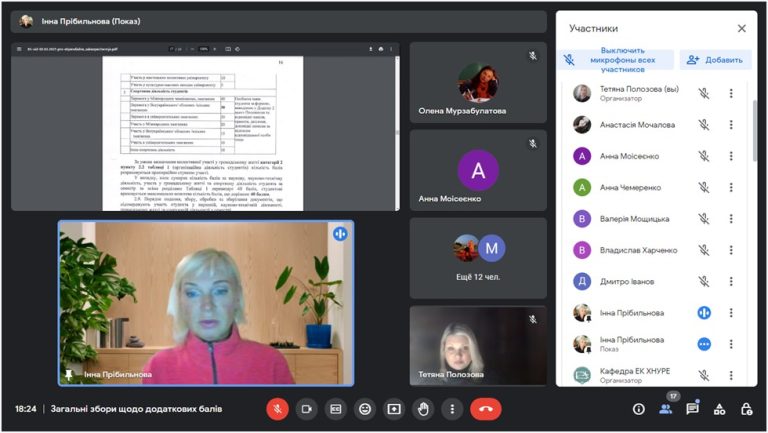
Task: Click the Добавить people button
Action: pos(715,60)
